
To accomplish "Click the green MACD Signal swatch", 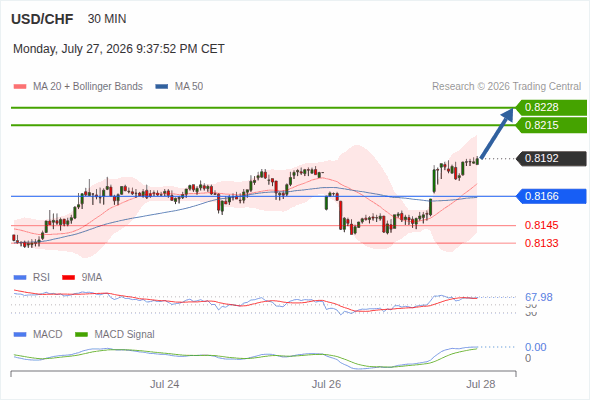I will [81, 335].
